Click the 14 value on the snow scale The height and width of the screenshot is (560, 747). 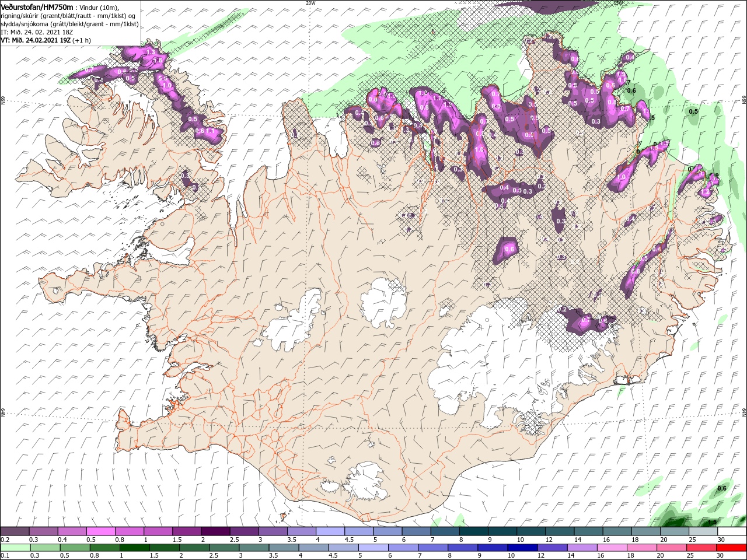(577, 540)
